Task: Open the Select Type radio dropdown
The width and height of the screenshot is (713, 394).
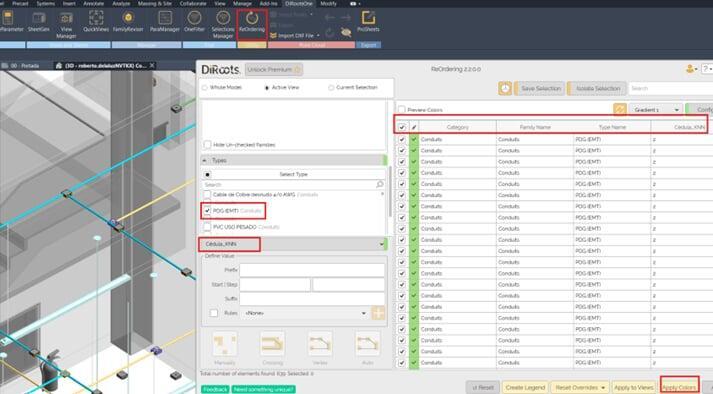Action: [x=207, y=174]
